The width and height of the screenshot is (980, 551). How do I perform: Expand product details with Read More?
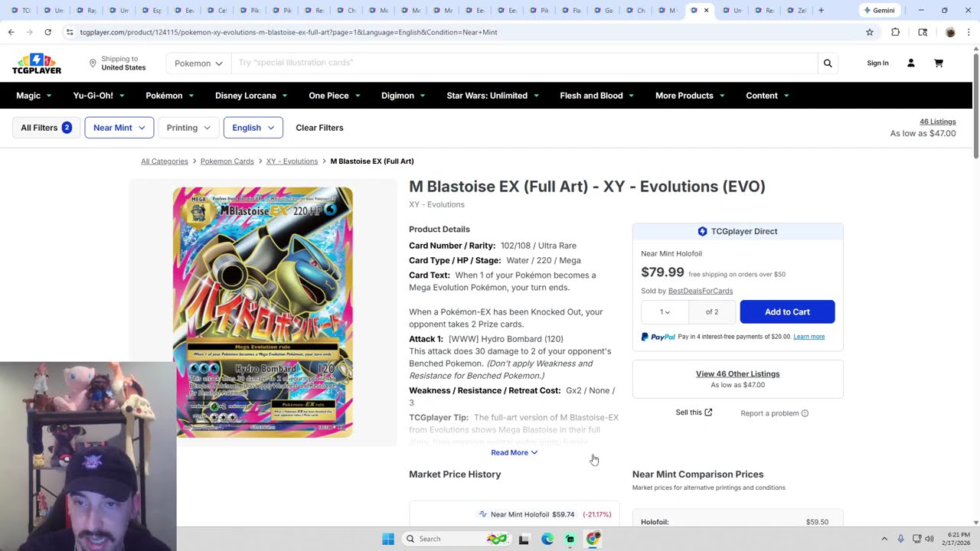point(514,453)
